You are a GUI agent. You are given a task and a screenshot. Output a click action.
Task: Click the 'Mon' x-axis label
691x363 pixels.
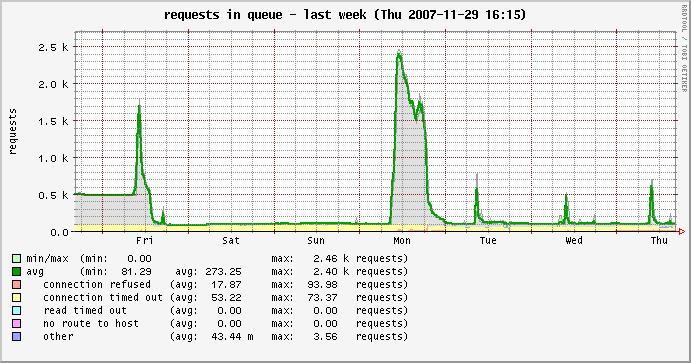coord(401,241)
